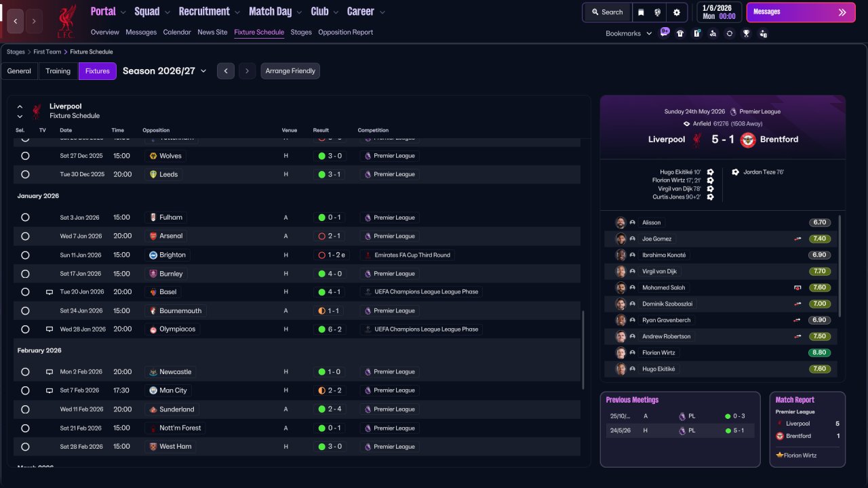Expand the Bookmarks dropdown
The width and height of the screenshot is (868, 488).
click(x=629, y=33)
